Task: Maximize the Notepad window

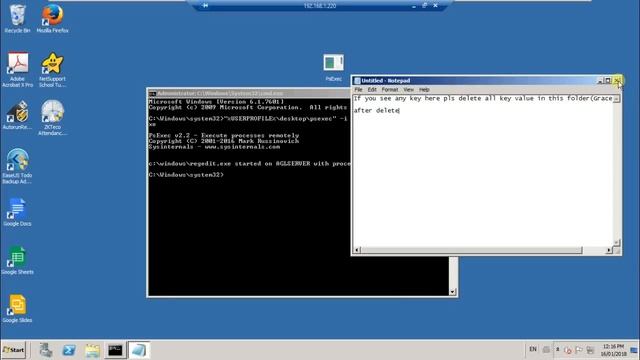Action: click(608, 81)
